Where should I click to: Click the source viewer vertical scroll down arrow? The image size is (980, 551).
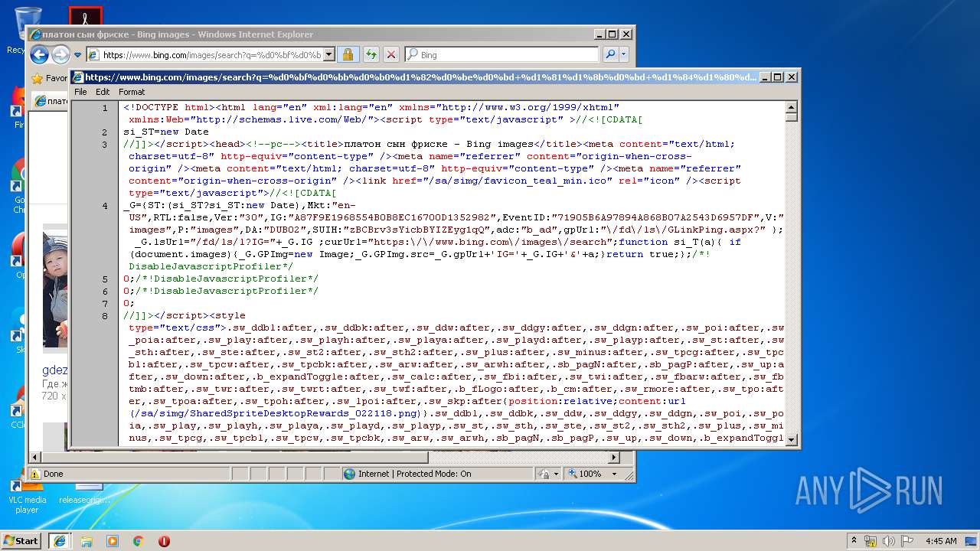792,439
